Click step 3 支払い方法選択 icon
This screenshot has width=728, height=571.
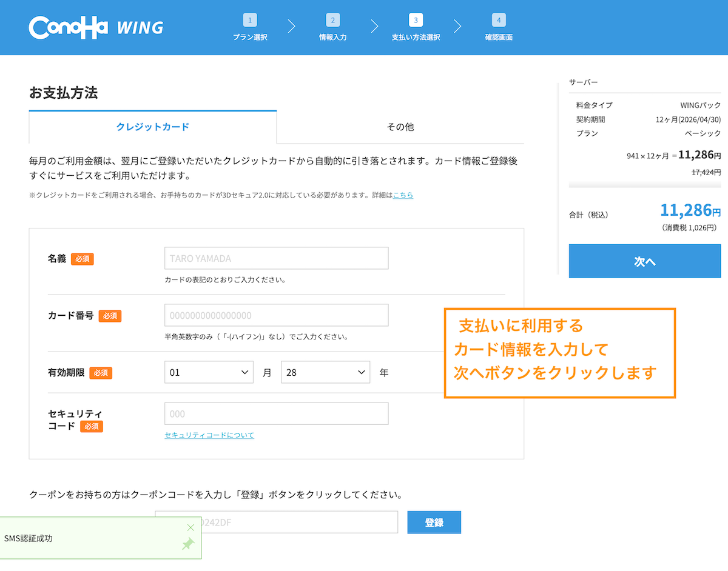pyautogui.click(x=416, y=21)
